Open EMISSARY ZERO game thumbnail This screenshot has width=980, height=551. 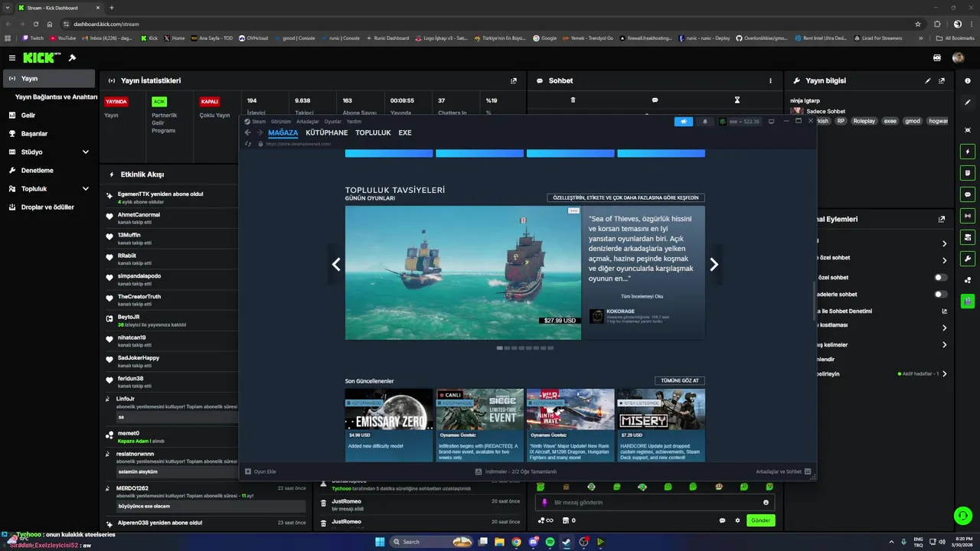pos(389,409)
